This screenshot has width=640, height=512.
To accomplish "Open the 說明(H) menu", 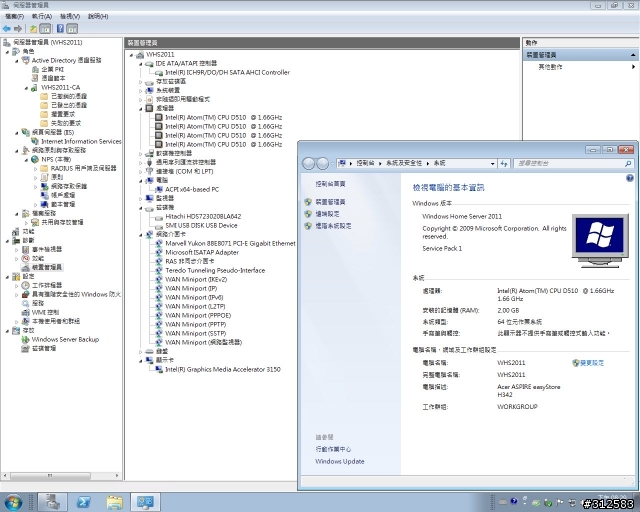I will click(98, 16).
